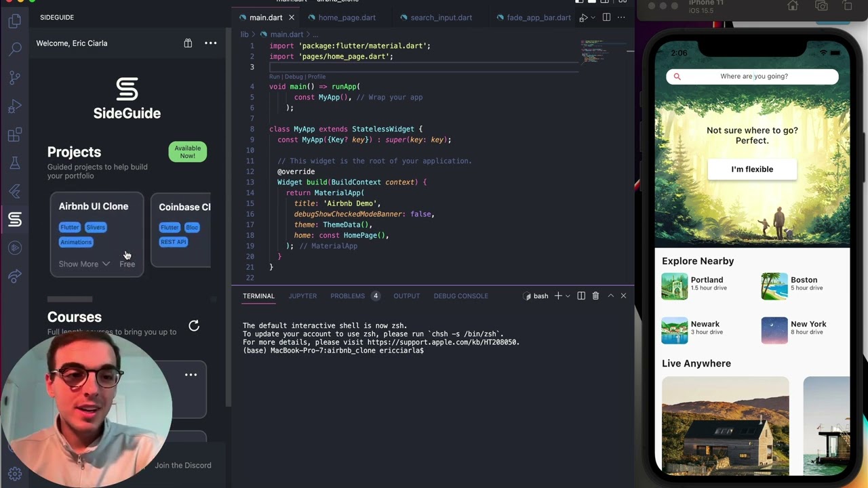Image resolution: width=868 pixels, height=488 pixels.
Task: Tap the I'm flexible button in simulator
Action: click(752, 169)
